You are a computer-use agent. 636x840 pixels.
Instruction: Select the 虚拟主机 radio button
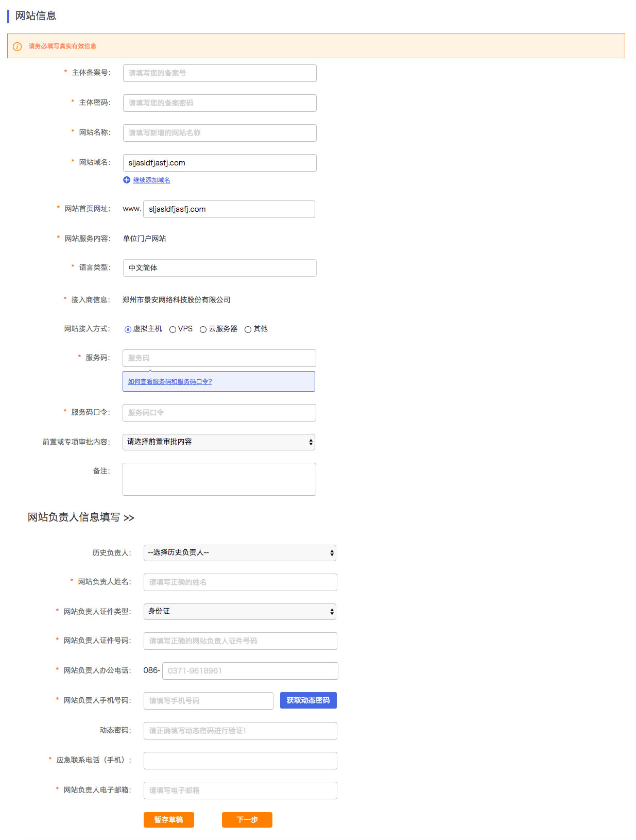[x=128, y=329]
